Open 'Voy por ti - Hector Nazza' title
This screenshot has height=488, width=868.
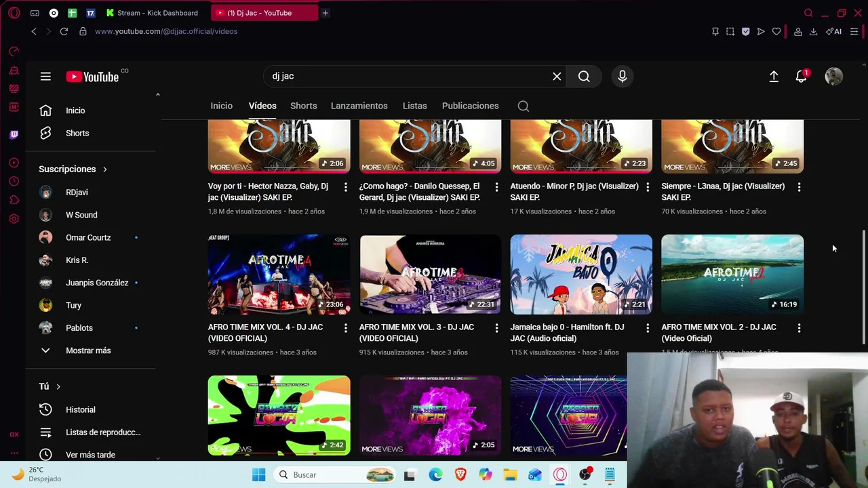[x=268, y=192]
